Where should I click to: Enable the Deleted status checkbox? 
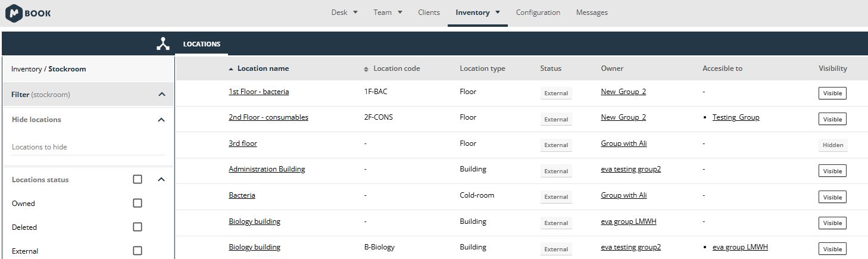click(138, 227)
